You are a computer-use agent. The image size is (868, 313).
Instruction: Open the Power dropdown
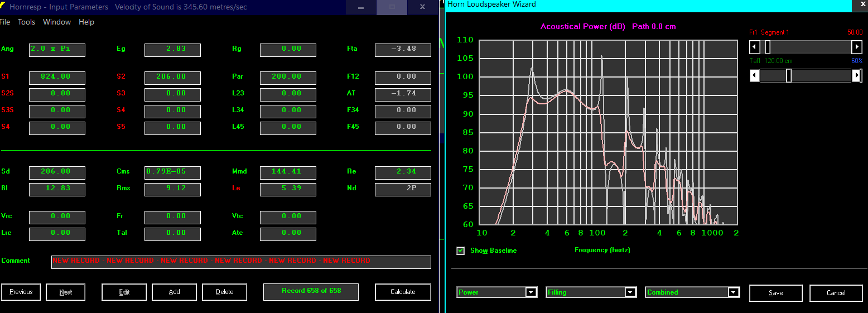(496, 292)
